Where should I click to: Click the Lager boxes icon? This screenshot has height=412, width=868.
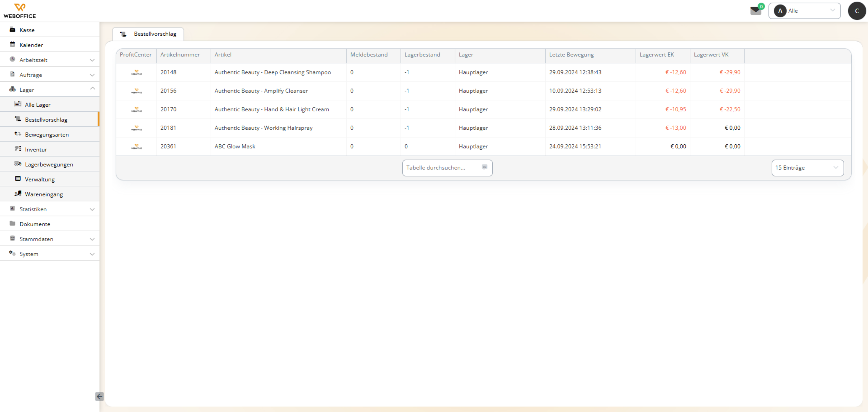tap(12, 89)
